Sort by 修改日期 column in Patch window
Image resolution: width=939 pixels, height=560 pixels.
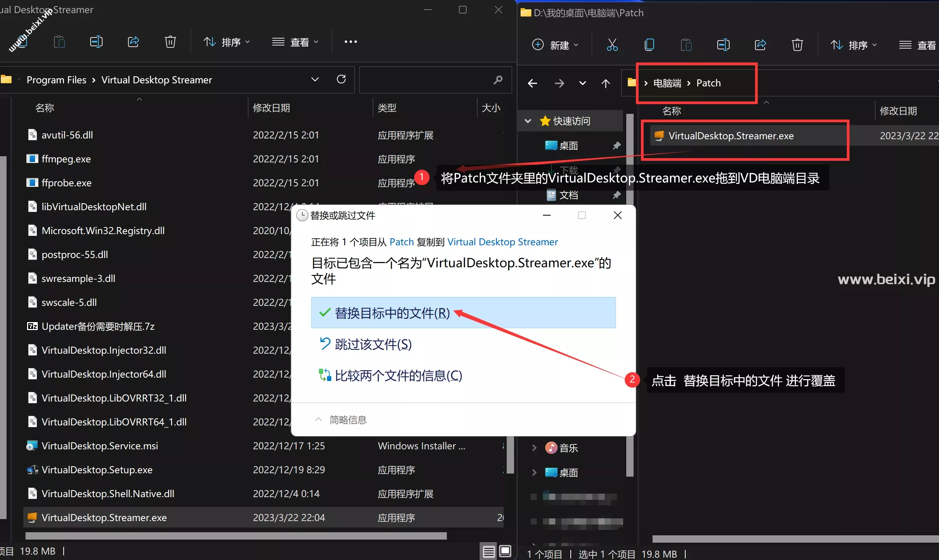898,111
